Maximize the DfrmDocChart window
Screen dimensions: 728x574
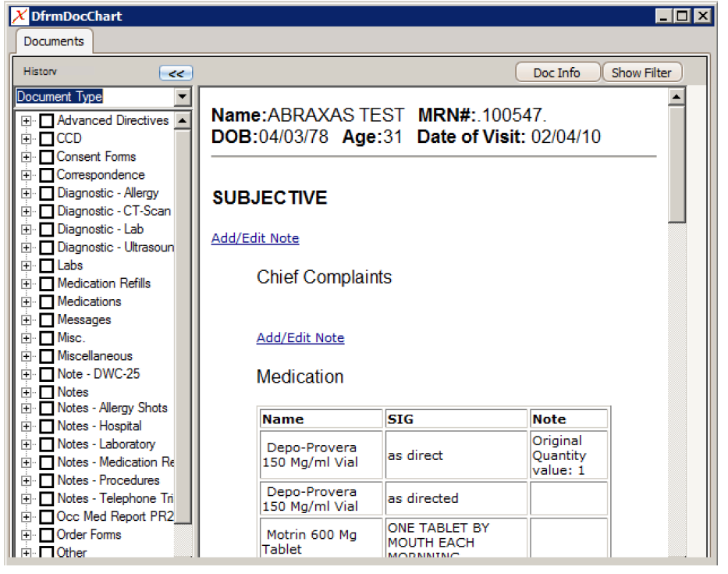(683, 16)
